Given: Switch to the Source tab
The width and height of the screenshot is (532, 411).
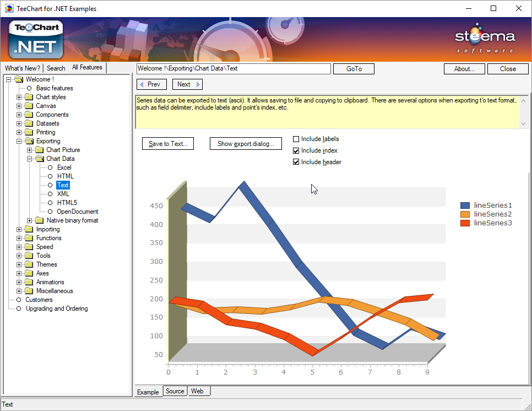Looking at the screenshot, I should click(175, 391).
